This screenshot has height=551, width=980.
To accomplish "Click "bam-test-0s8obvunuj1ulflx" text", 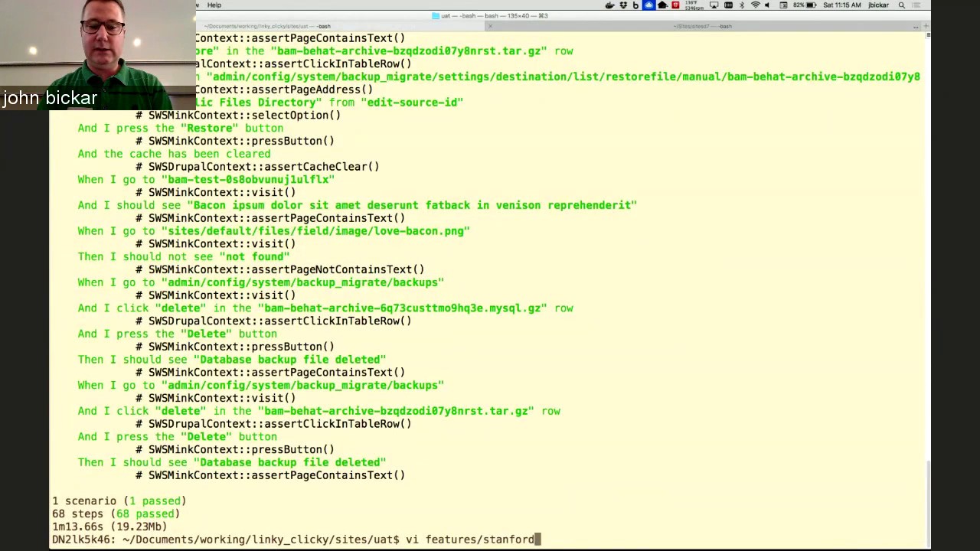I will 248,180.
